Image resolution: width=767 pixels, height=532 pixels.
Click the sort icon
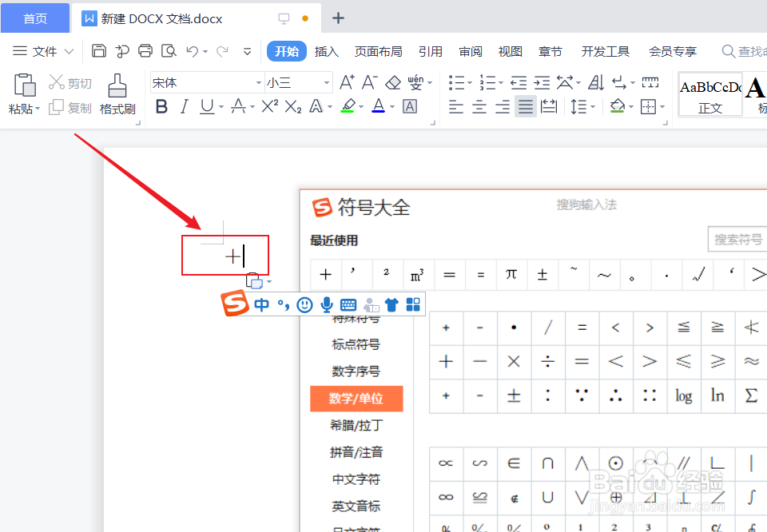tap(596, 82)
